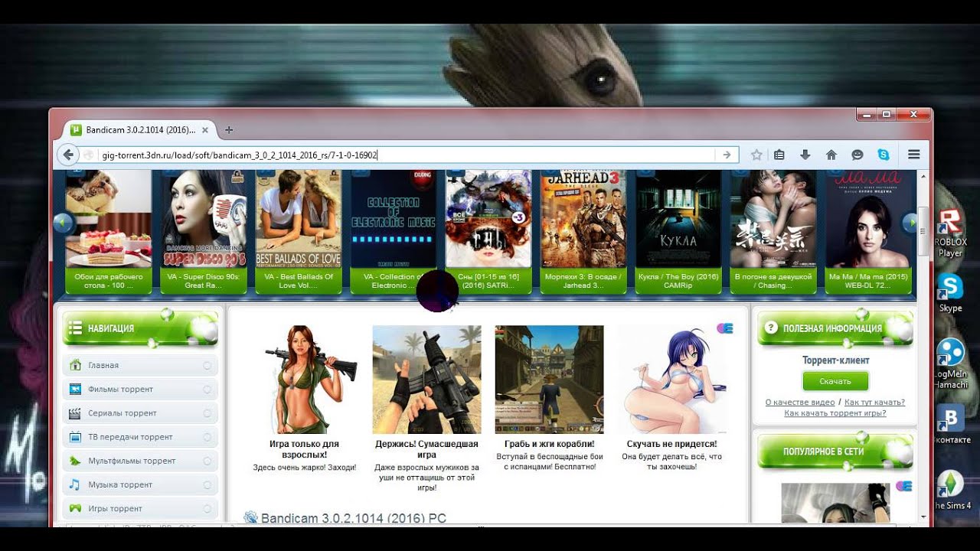Image resolution: width=980 pixels, height=551 pixels.
Task: Open The Sims 4 desktop shortcut
Action: click(950, 490)
